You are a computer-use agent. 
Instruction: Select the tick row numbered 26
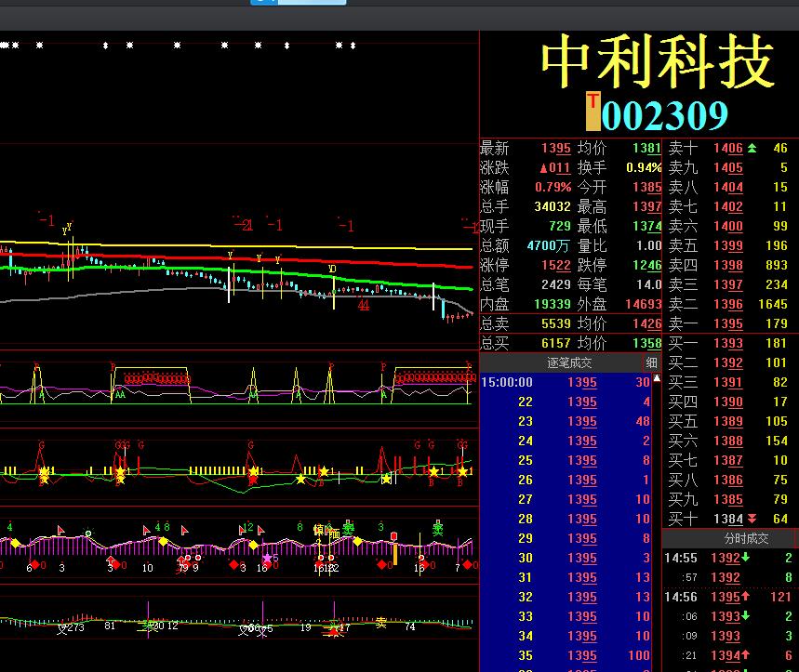pos(566,480)
